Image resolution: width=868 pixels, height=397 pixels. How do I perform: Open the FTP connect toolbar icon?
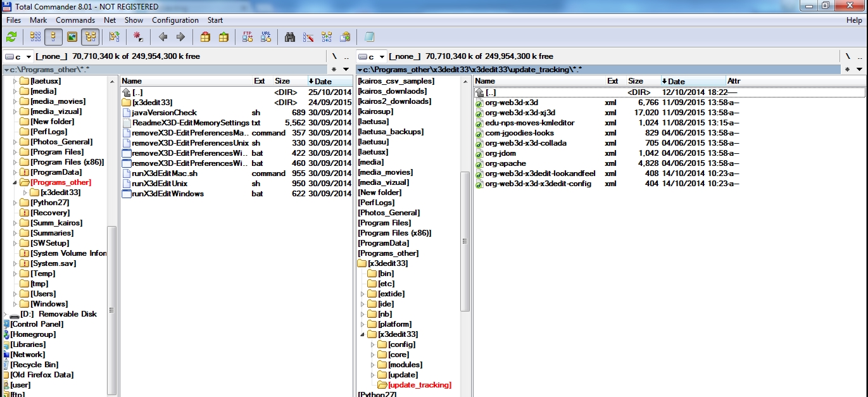click(x=248, y=37)
